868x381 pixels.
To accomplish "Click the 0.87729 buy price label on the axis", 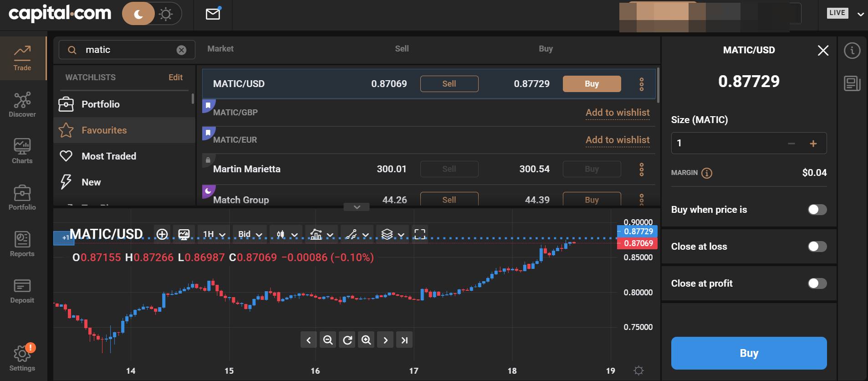I will click(x=637, y=232).
